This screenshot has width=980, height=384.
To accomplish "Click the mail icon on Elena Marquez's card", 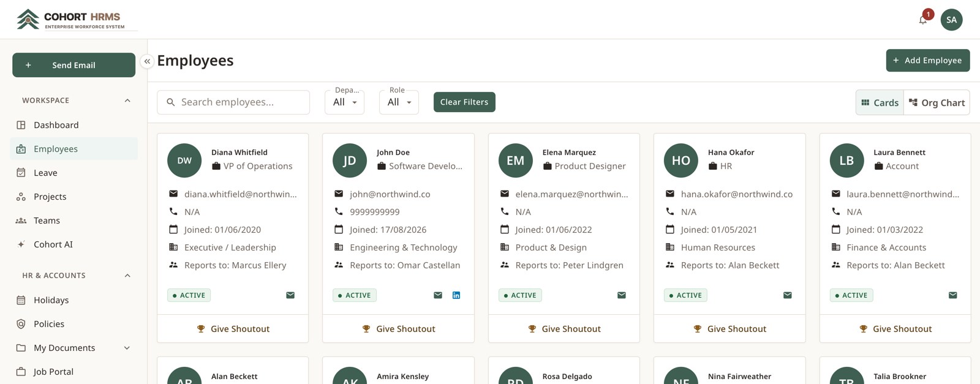I will (x=622, y=295).
